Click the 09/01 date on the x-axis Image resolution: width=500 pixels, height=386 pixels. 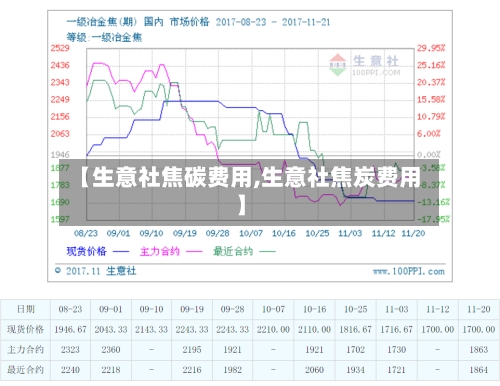tap(118, 233)
